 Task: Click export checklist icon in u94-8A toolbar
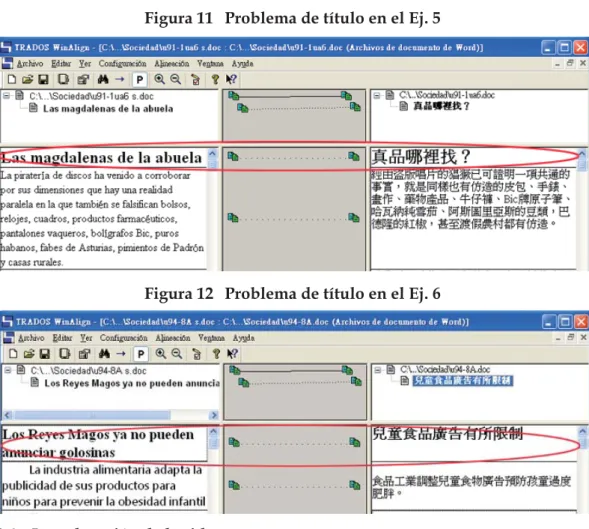point(196,354)
